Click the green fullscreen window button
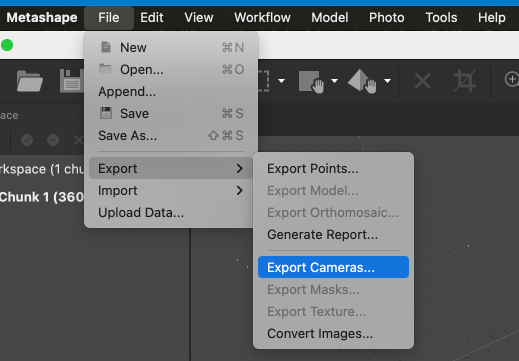519x361 pixels. [x=7, y=45]
